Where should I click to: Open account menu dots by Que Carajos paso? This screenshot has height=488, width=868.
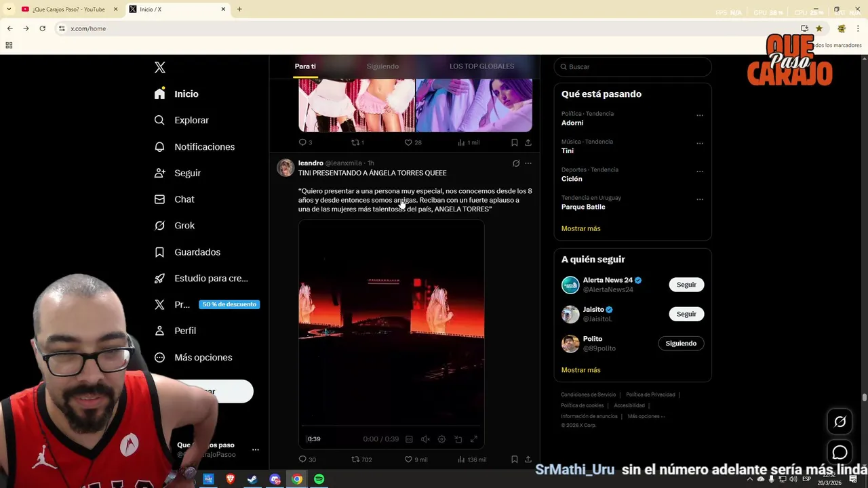click(256, 449)
